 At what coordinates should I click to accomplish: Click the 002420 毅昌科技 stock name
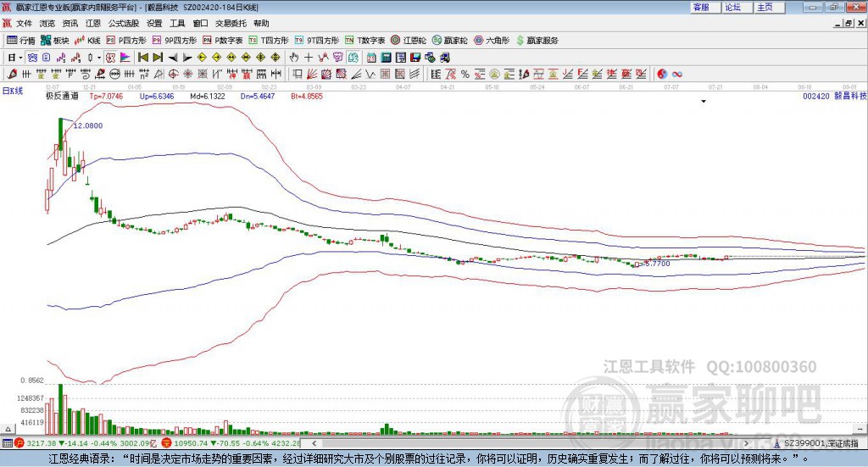pos(835,96)
